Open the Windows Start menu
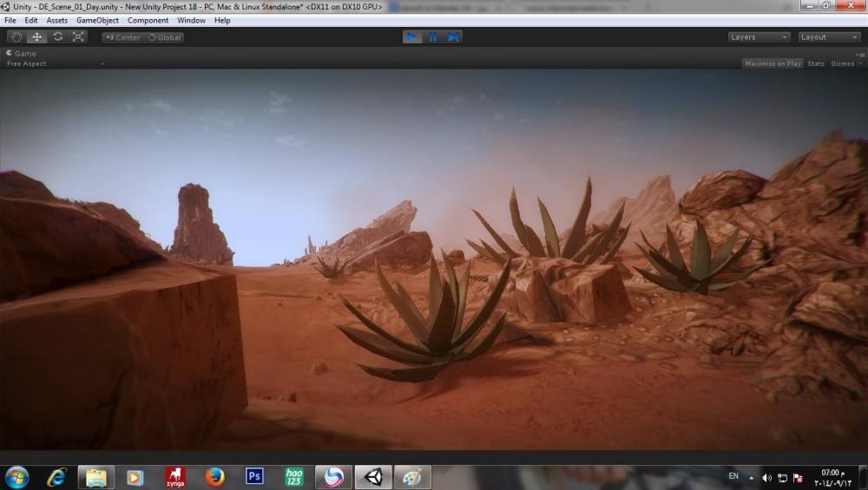The width and height of the screenshot is (868, 490). [x=16, y=477]
